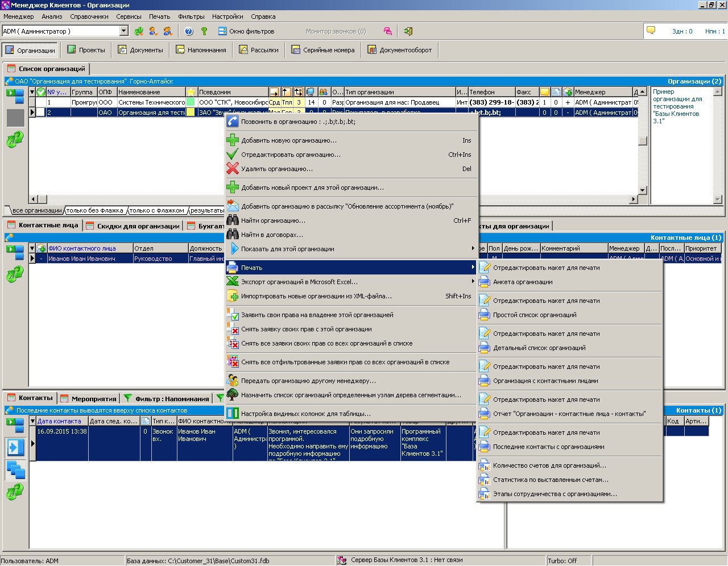Viewport: 728px width, 566px height.
Task: Click the exit door icon in toolbar
Action: point(408,31)
